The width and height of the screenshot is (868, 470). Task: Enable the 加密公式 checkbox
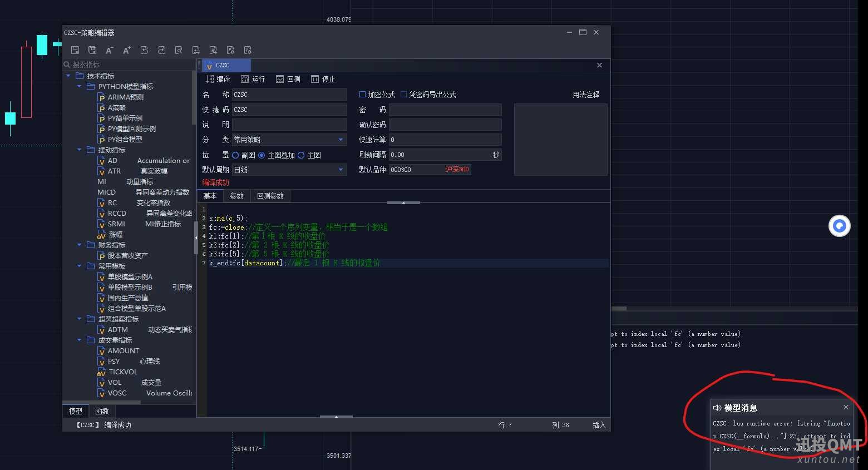point(362,95)
